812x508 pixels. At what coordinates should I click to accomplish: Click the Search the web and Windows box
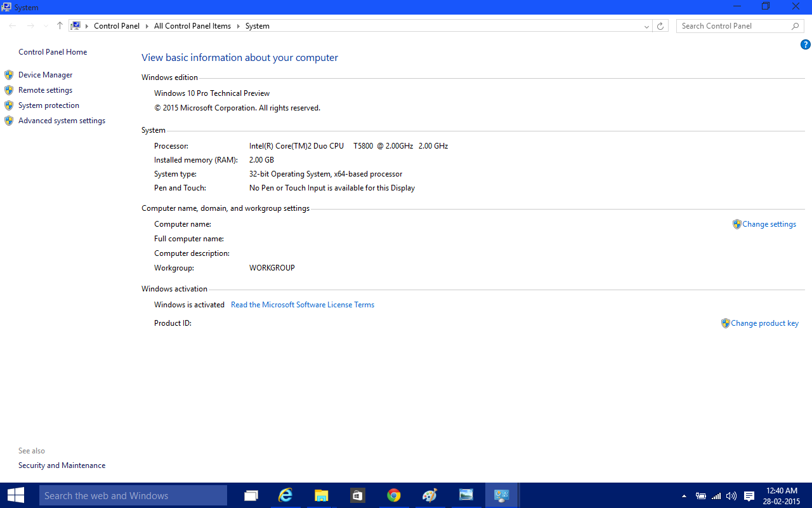click(133, 495)
